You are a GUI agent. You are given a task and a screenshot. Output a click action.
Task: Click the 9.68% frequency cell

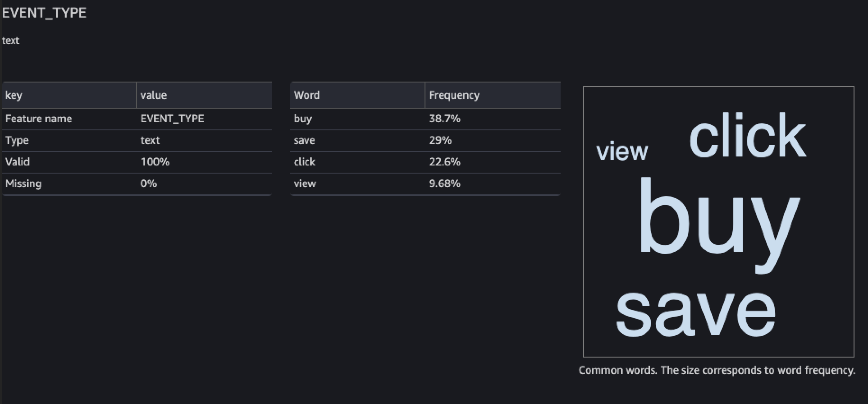(x=445, y=184)
